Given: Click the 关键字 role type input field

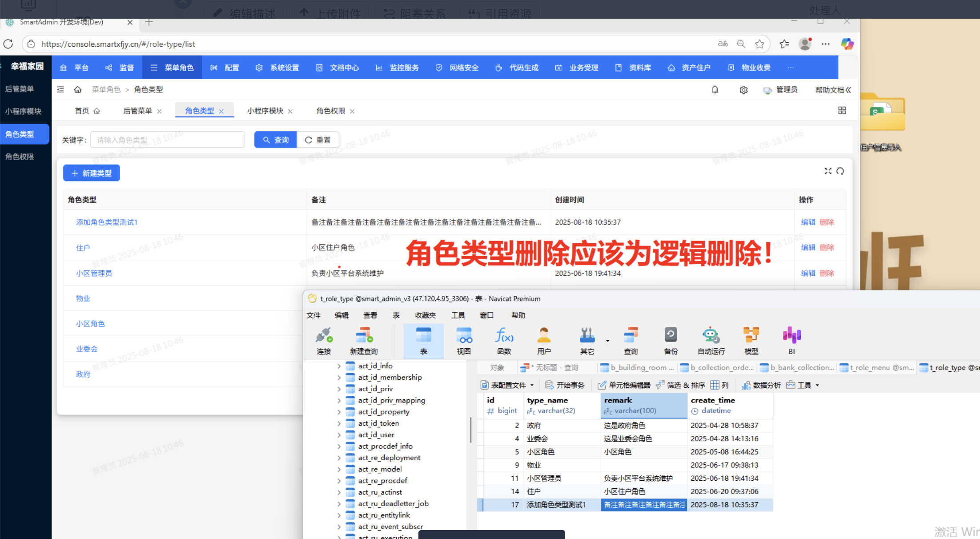Looking at the screenshot, I should [168, 140].
